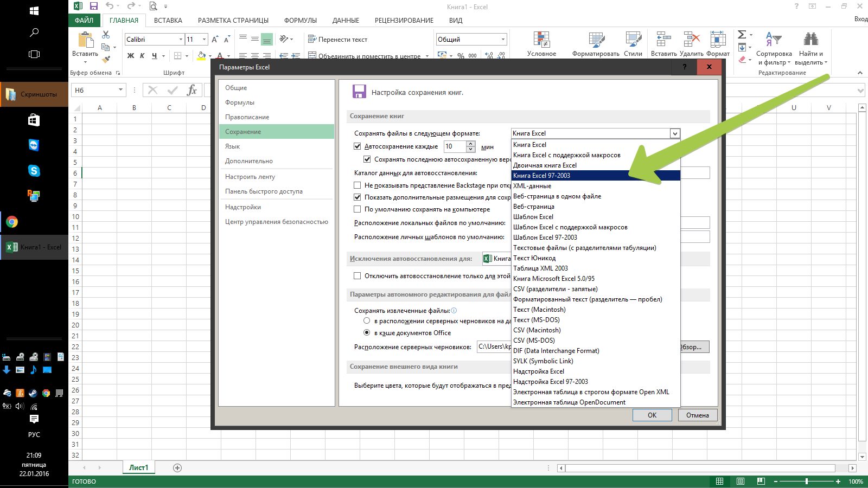Switch to the ВСТАВКА ribbon tab
The image size is (868, 488).
coord(168,21)
